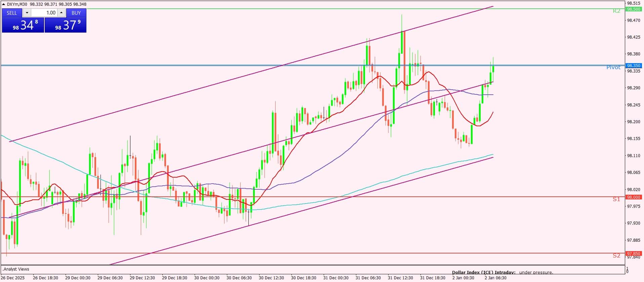Click the red 98.000 price tag
The width and height of the screenshot is (644, 282).
pyautogui.click(x=634, y=197)
